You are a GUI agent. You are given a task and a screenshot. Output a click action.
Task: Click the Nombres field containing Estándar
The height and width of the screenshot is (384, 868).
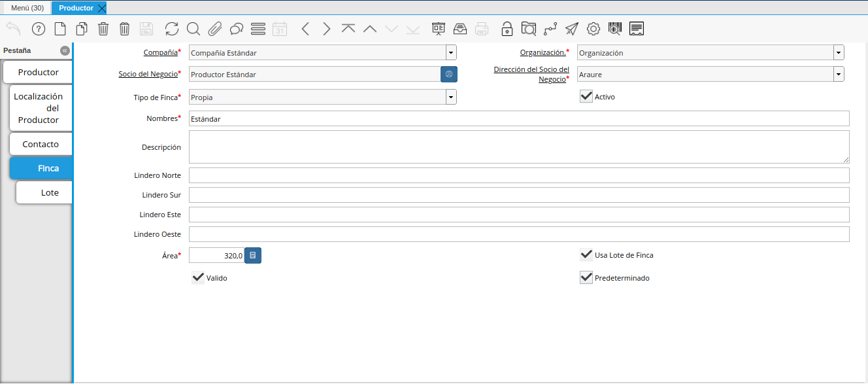[519, 118]
